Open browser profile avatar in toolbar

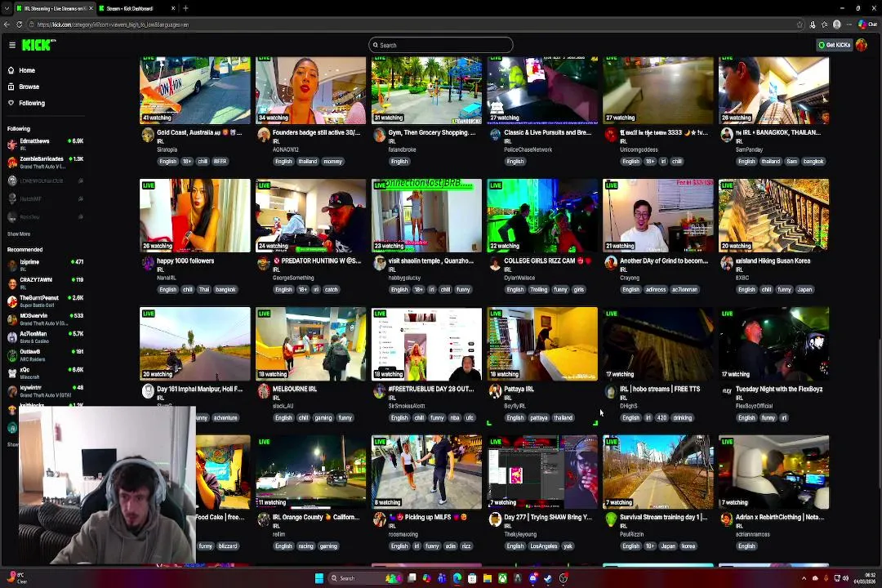tap(836, 24)
